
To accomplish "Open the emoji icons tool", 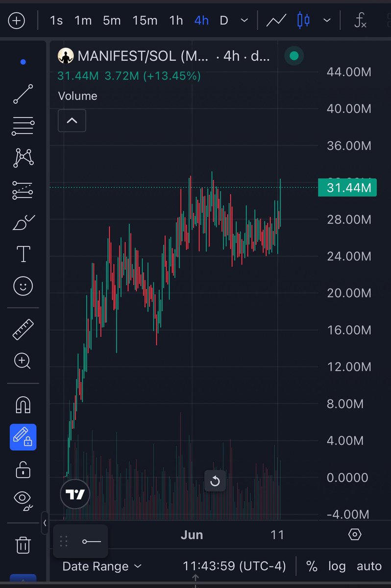I will click(23, 286).
